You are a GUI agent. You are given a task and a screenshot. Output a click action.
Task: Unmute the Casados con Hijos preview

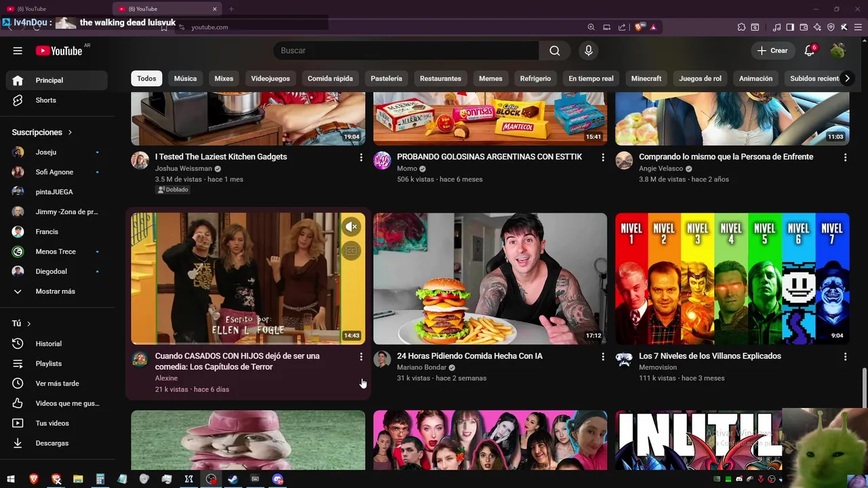coord(351,227)
